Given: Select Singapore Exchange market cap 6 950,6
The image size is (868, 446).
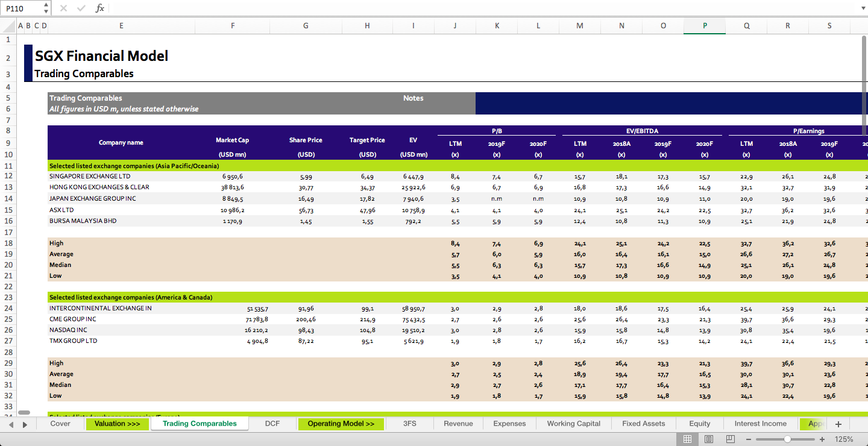Looking at the screenshot, I should [233, 176].
